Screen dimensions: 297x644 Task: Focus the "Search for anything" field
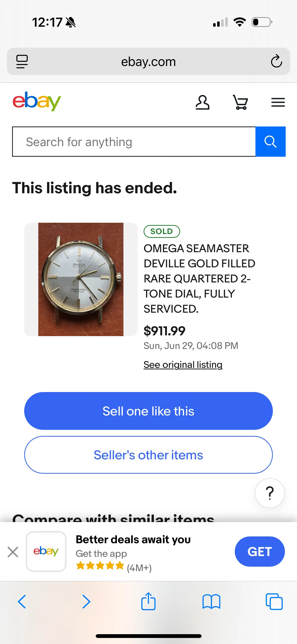click(134, 142)
